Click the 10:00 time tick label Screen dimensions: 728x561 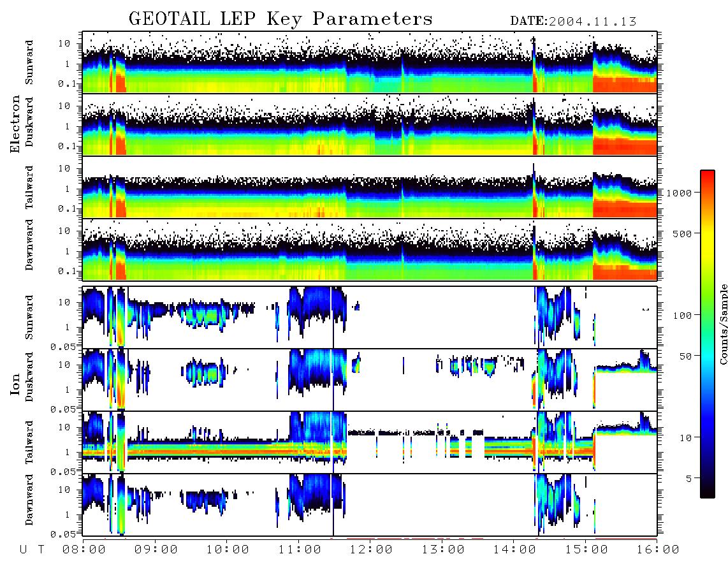228,550
